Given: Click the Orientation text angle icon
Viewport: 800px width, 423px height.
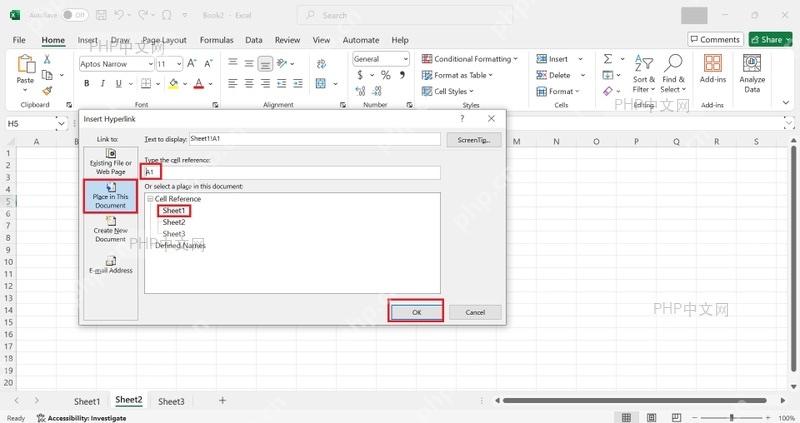Looking at the screenshot, I should 282,63.
